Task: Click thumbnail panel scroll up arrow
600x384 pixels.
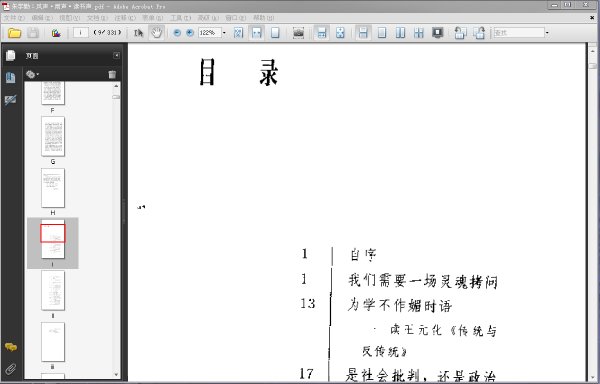Action: [x=116, y=86]
